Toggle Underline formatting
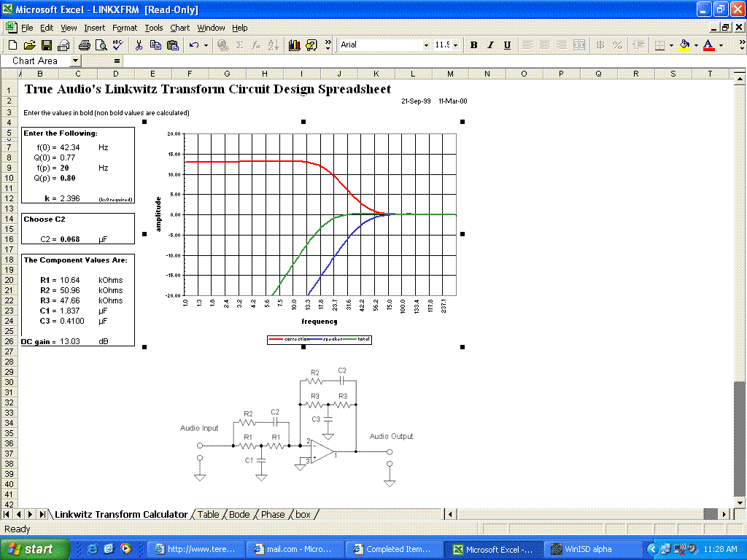 507,44
